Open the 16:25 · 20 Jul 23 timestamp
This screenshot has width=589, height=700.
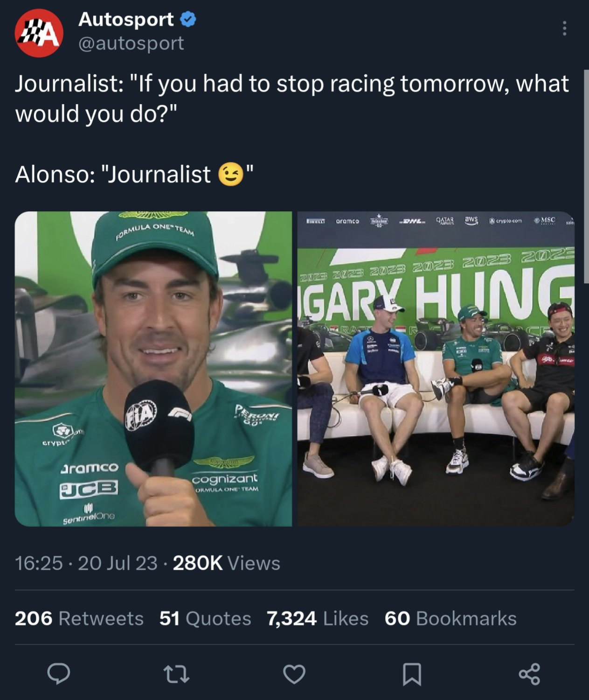(x=86, y=563)
